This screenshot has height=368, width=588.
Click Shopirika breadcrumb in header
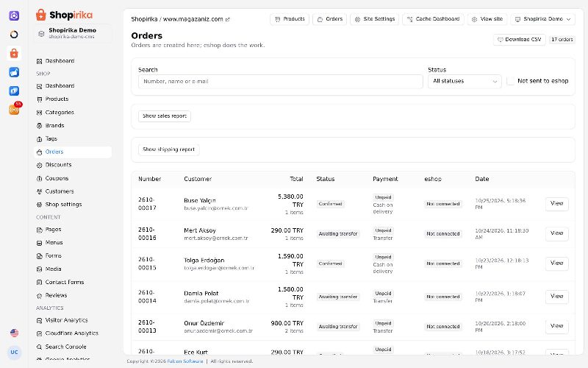pyautogui.click(x=144, y=19)
